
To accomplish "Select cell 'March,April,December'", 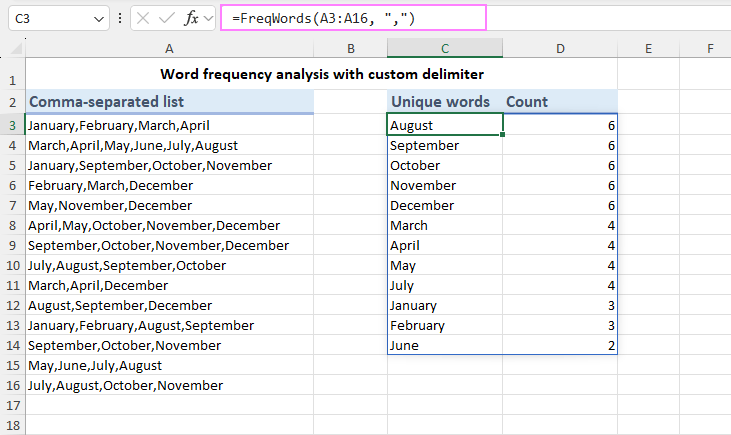I will point(170,286).
